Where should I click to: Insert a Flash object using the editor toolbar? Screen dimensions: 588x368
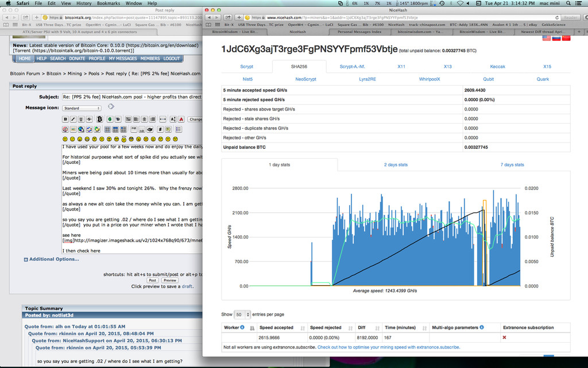click(65, 129)
